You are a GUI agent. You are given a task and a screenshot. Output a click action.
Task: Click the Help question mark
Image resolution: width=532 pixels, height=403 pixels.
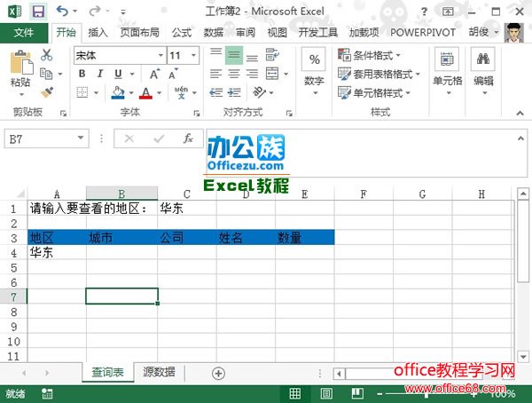click(424, 12)
